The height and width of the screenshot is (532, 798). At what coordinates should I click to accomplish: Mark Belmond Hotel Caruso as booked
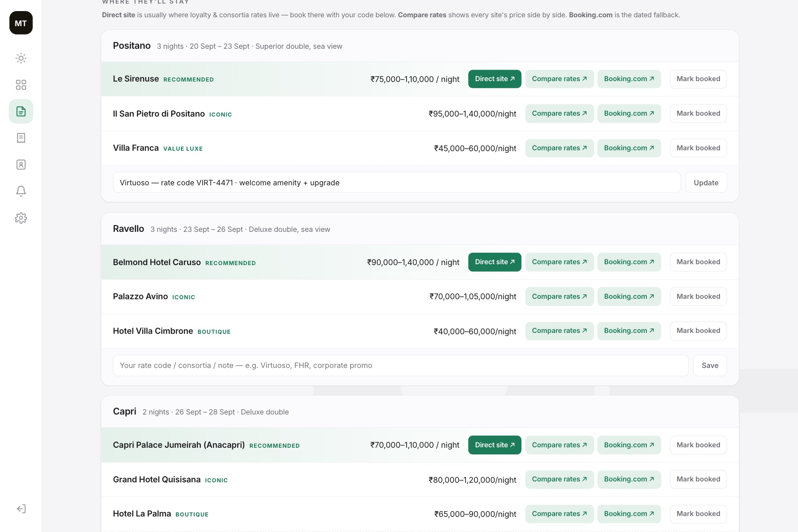pyautogui.click(x=698, y=262)
